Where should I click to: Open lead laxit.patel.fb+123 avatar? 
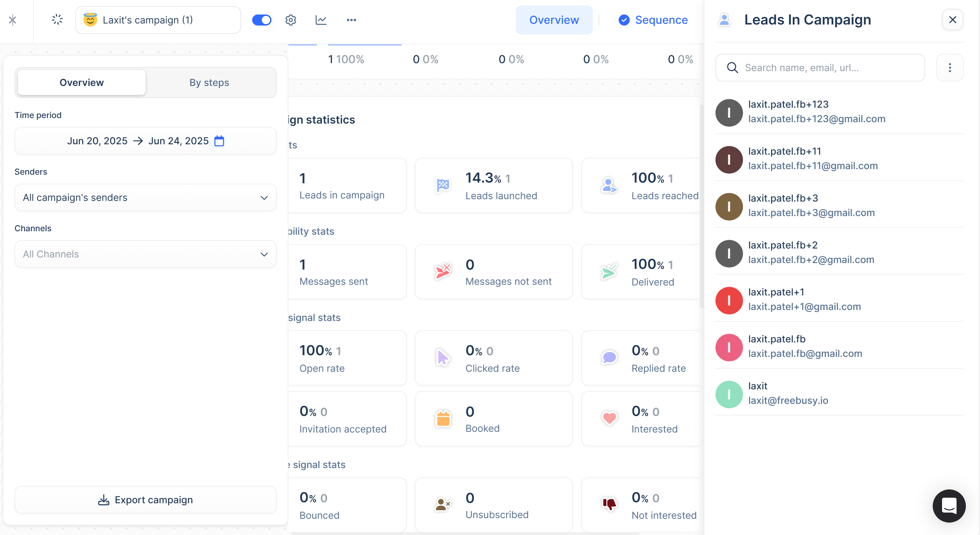(x=729, y=113)
